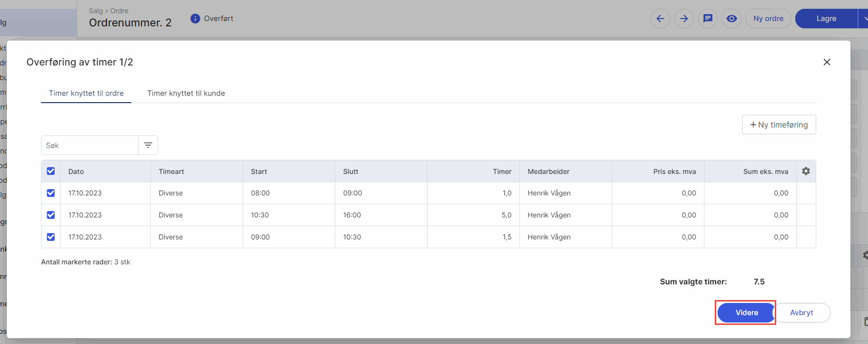Viewport: 868px width, 344px height.
Task: Open the order comments icon
Action: [x=708, y=19]
